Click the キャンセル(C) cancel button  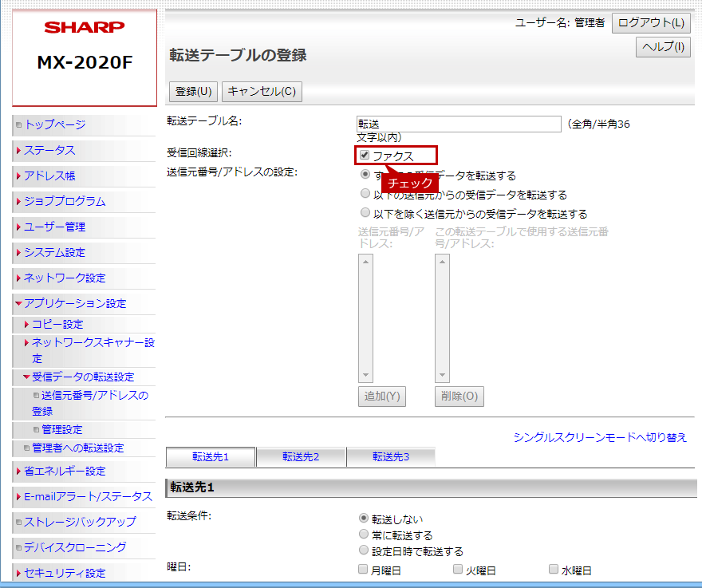[x=262, y=92]
